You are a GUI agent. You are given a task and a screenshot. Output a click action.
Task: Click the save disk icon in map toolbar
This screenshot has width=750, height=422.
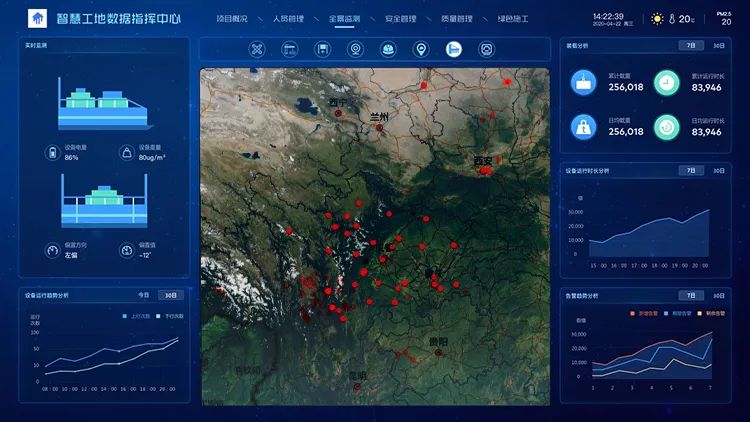323,49
